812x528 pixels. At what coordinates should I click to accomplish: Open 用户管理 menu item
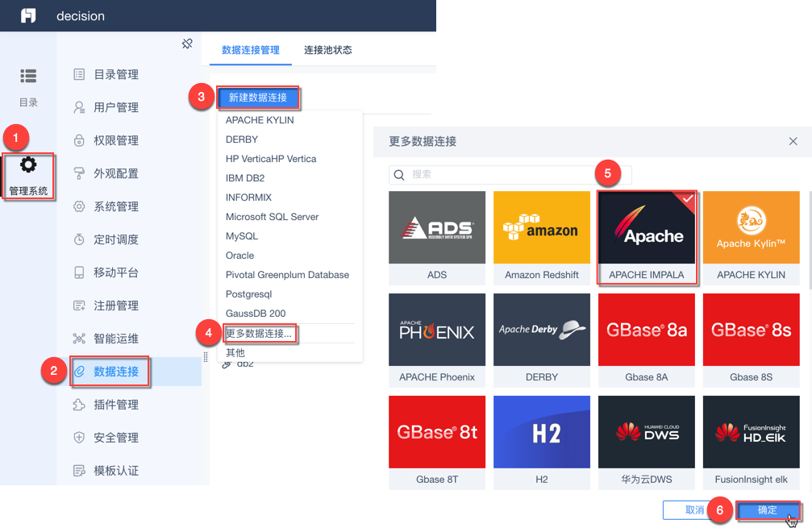116,107
